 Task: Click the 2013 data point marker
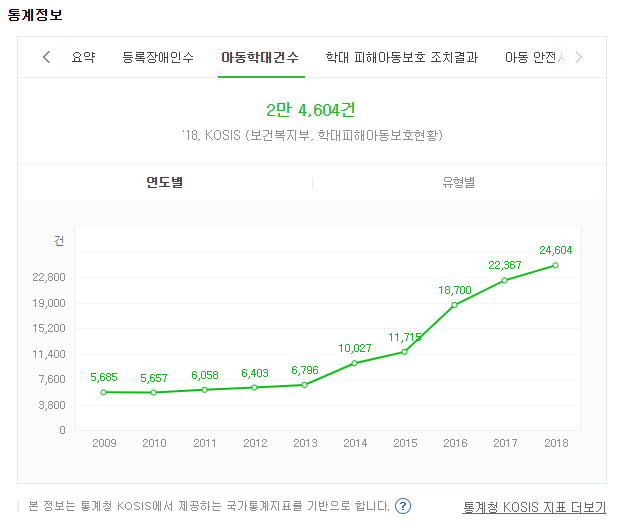(x=305, y=385)
